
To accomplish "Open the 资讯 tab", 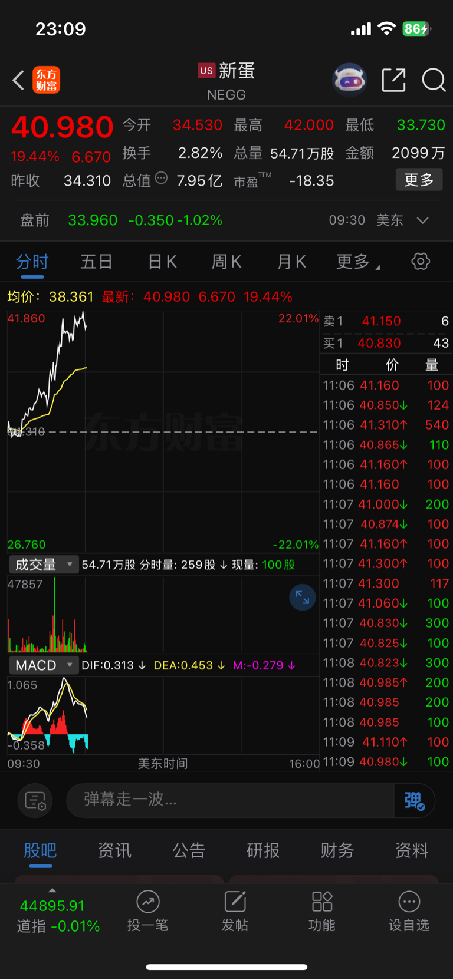I will pos(114,850).
